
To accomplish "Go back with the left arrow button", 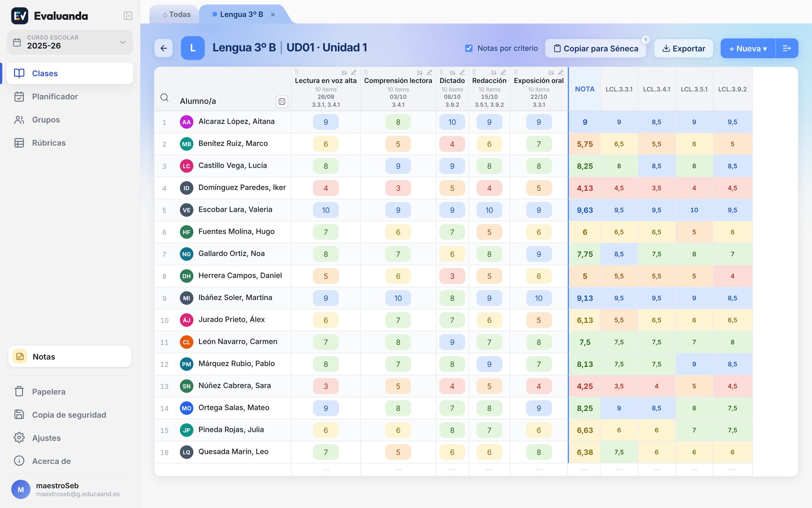I will 164,48.
